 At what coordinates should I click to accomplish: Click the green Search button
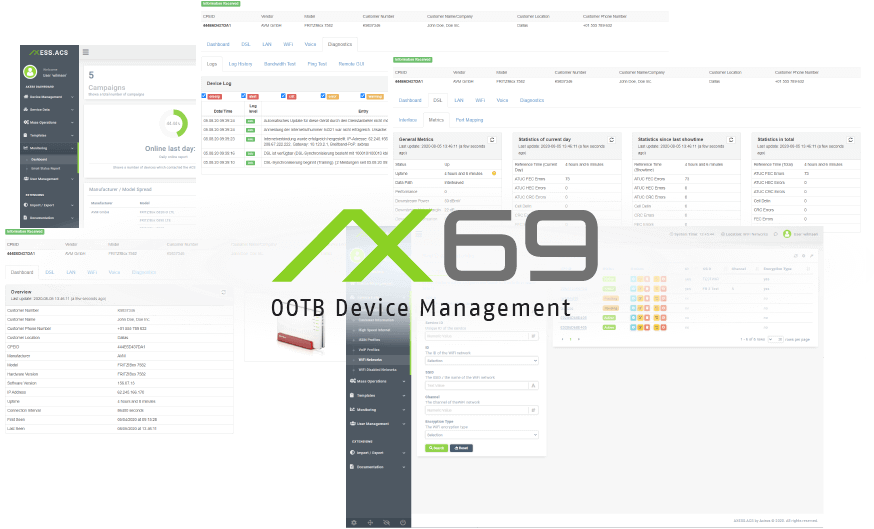[436, 448]
